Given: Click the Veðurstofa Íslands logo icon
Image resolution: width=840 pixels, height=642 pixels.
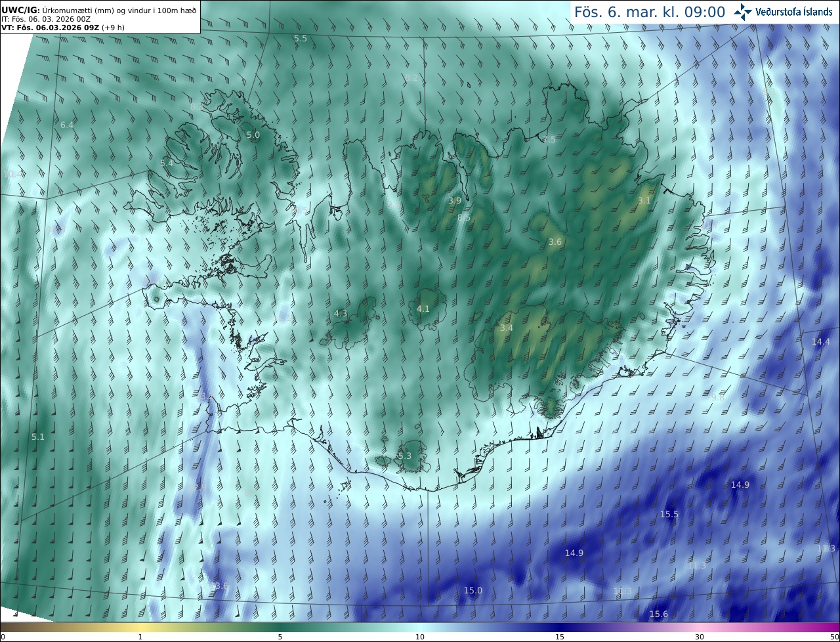Looking at the screenshot, I should pos(743,11).
